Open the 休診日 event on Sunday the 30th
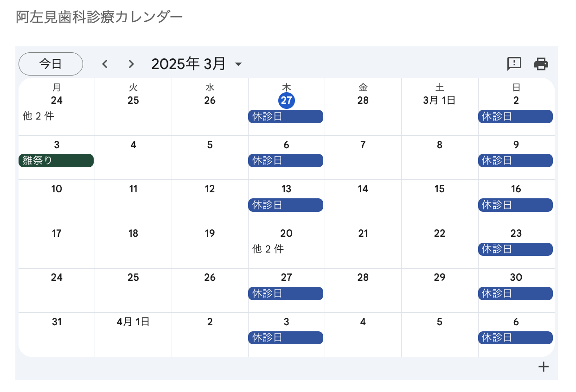 (x=515, y=293)
